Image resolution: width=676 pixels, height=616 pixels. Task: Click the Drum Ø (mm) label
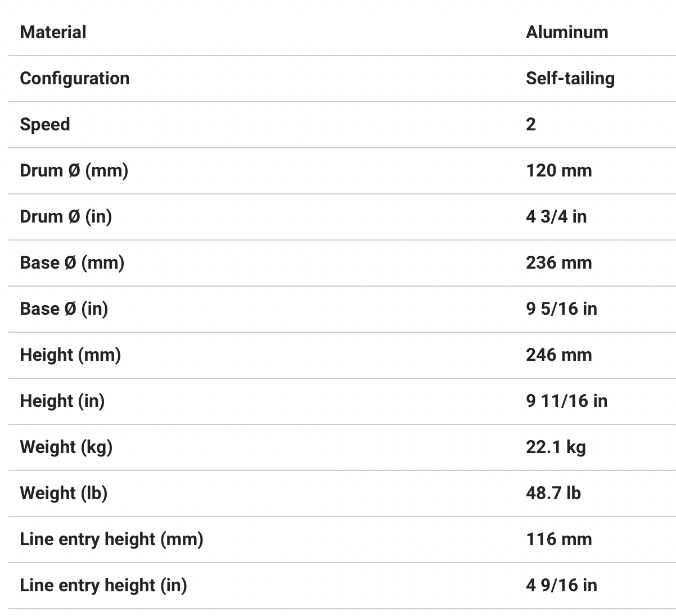pos(74,170)
